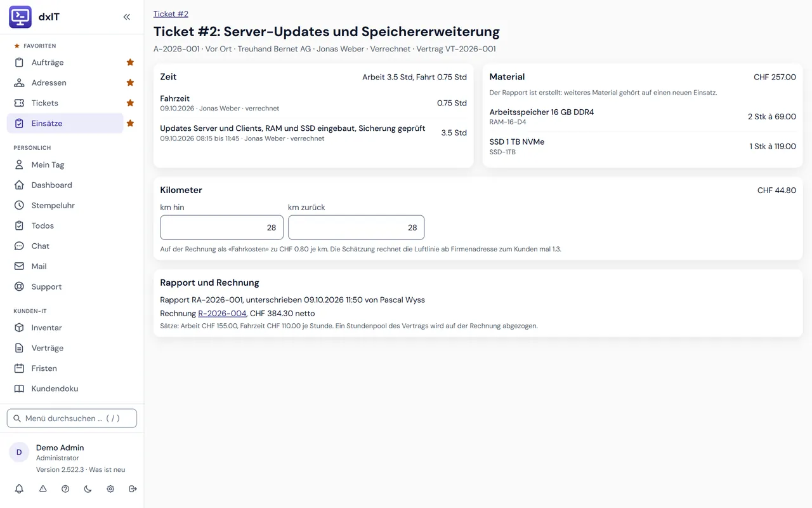Click the Einsätze clipboard-check icon
Viewport: 812px width, 508px height.
[19, 123]
